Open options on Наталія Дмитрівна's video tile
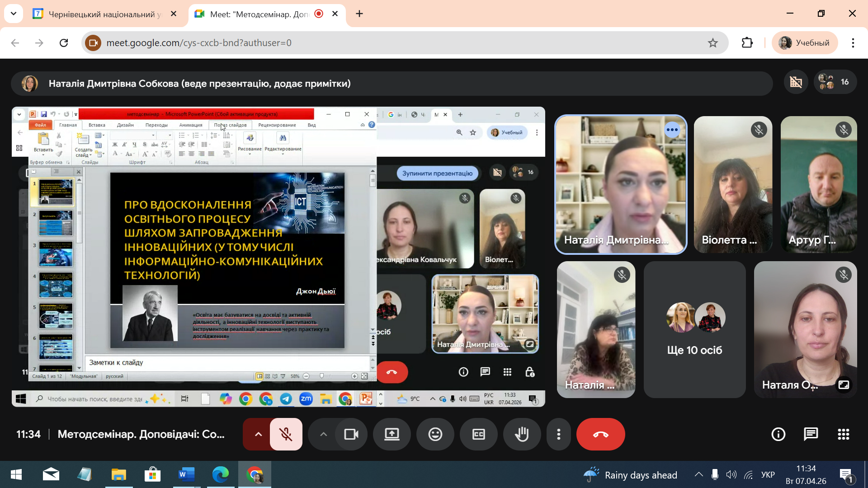This screenshot has height=488, width=868. pos(672,130)
